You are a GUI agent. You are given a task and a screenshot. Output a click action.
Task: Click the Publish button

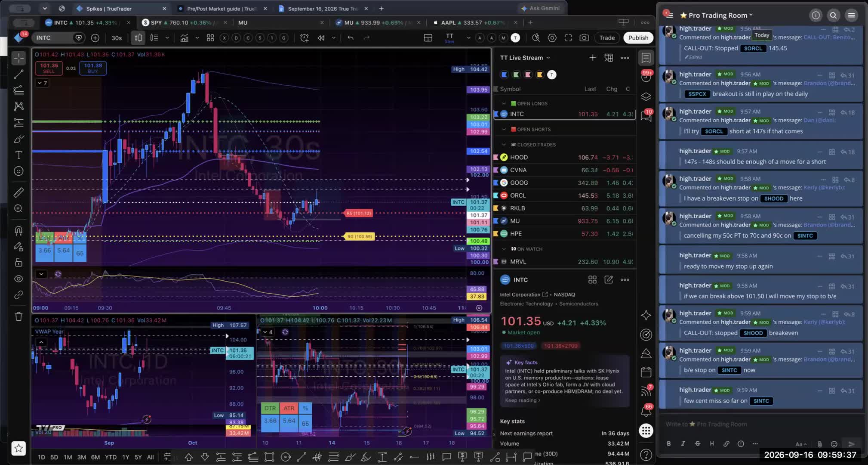point(638,38)
